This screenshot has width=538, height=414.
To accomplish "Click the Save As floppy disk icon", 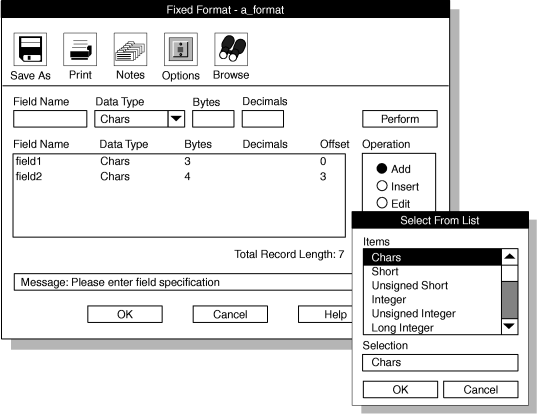I will click(30, 49).
